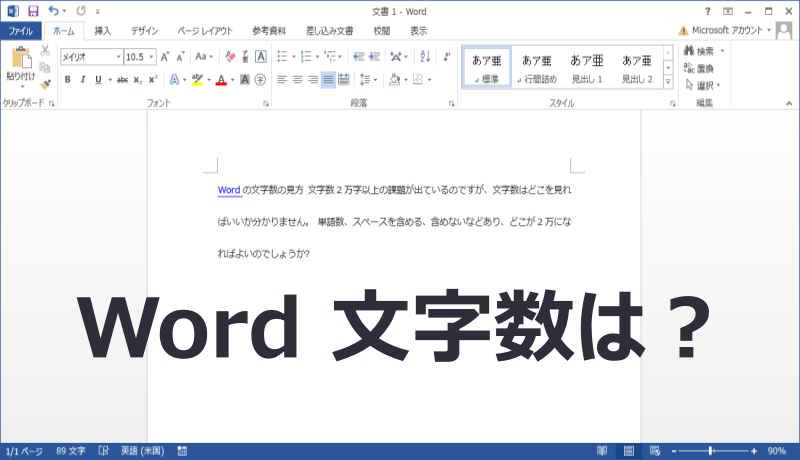The height and width of the screenshot is (460, 800).
Task: Toggle italic formatting
Action: coord(83,80)
